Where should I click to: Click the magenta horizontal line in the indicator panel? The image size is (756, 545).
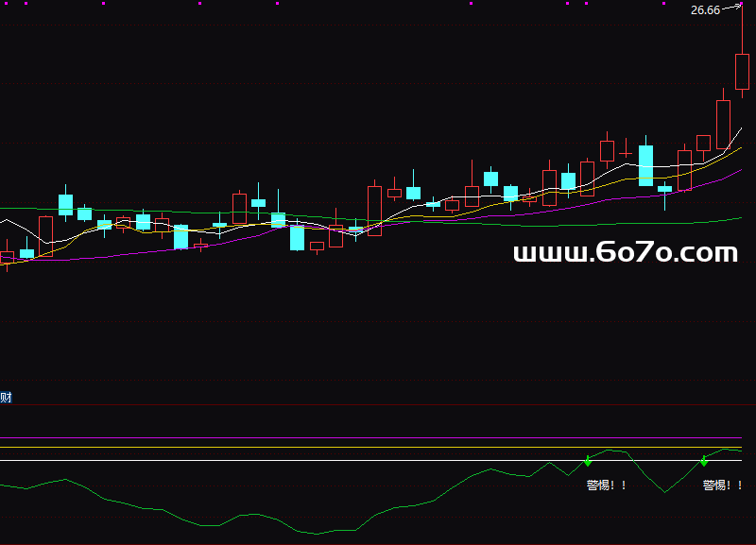[370, 438]
